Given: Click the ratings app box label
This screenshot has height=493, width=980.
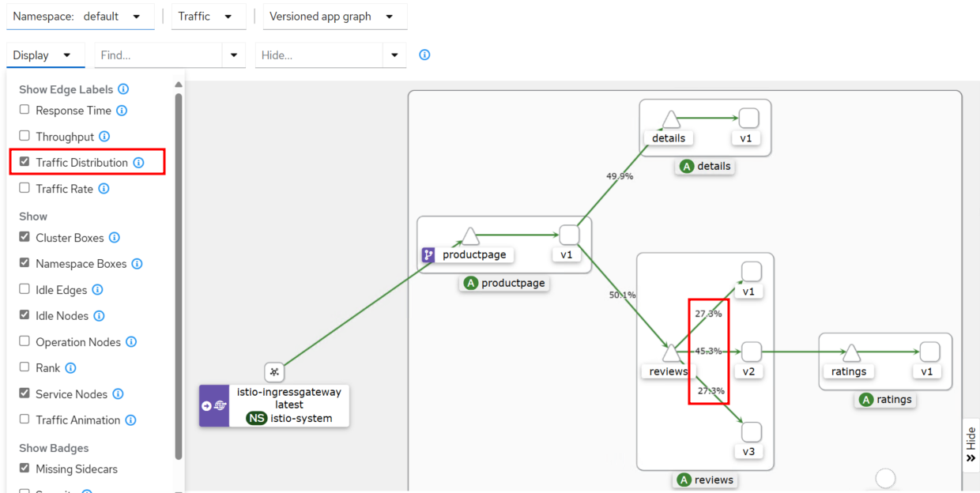Looking at the screenshot, I should pyautogui.click(x=885, y=400).
